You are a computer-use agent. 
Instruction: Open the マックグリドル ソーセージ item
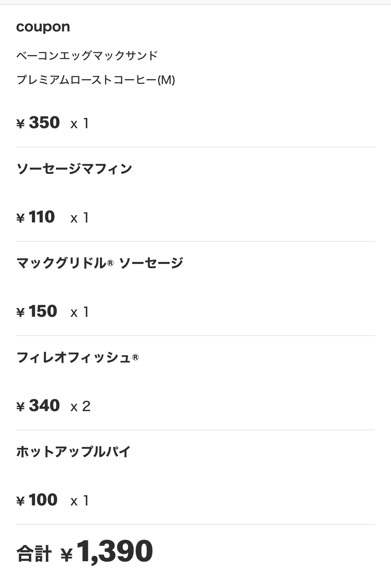pos(100,263)
